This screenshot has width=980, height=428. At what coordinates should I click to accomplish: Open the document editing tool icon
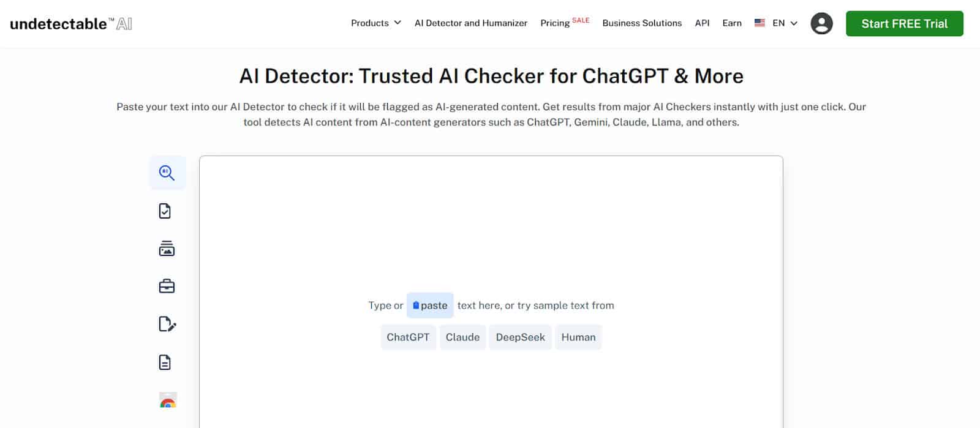pyautogui.click(x=167, y=324)
